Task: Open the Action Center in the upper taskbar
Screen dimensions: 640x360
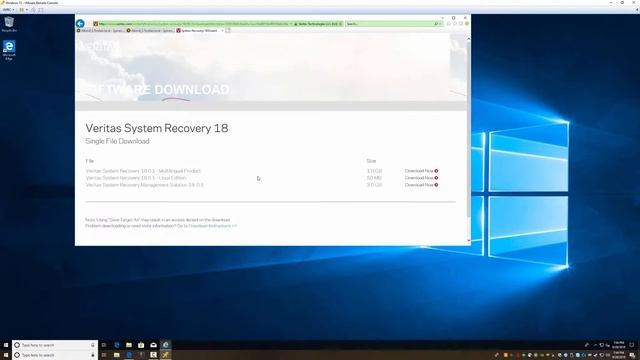Action: click(x=631, y=345)
